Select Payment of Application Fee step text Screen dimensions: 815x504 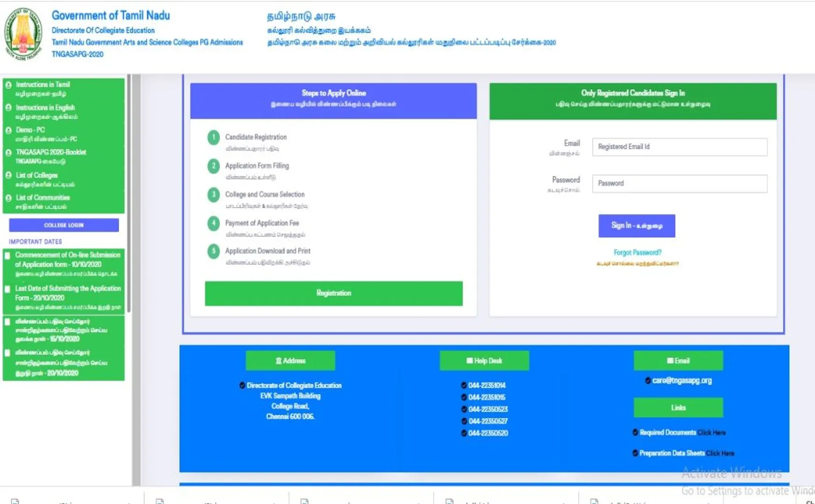pos(262,223)
